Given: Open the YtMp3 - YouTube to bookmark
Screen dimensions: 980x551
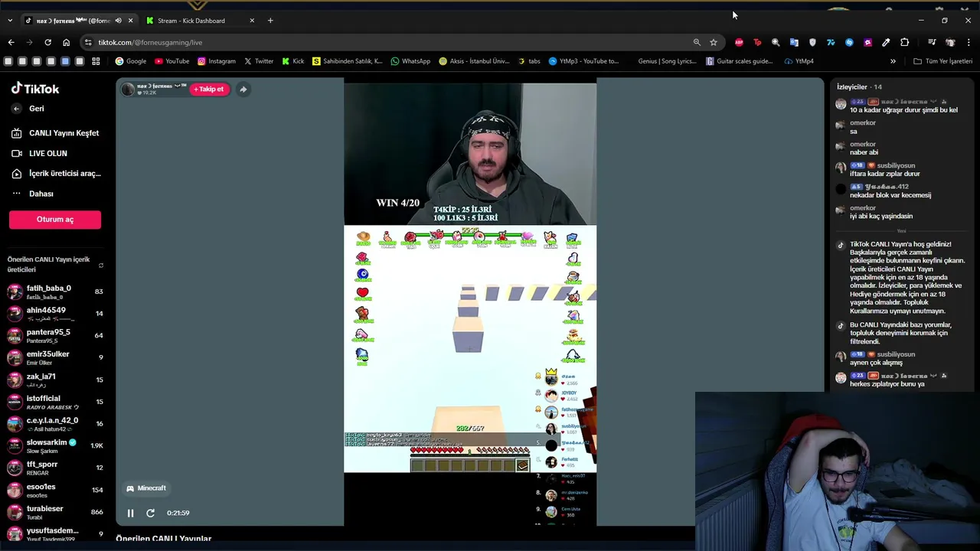Looking at the screenshot, I should tap(584, 61).
